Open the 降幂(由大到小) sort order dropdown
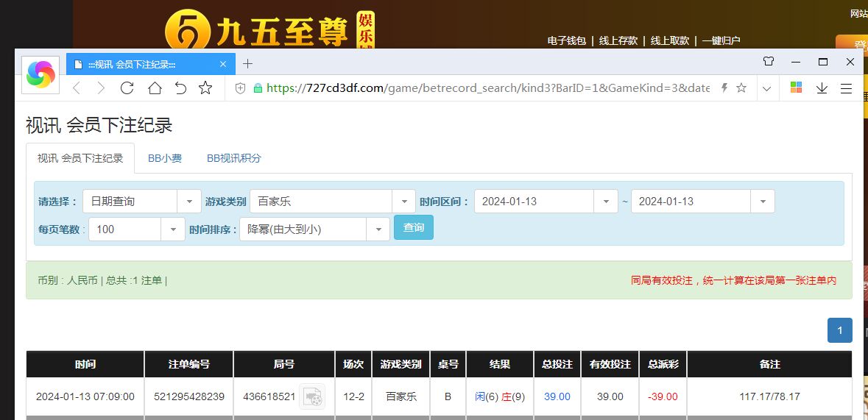The image size is (868, 420). [x=314, y=229]
